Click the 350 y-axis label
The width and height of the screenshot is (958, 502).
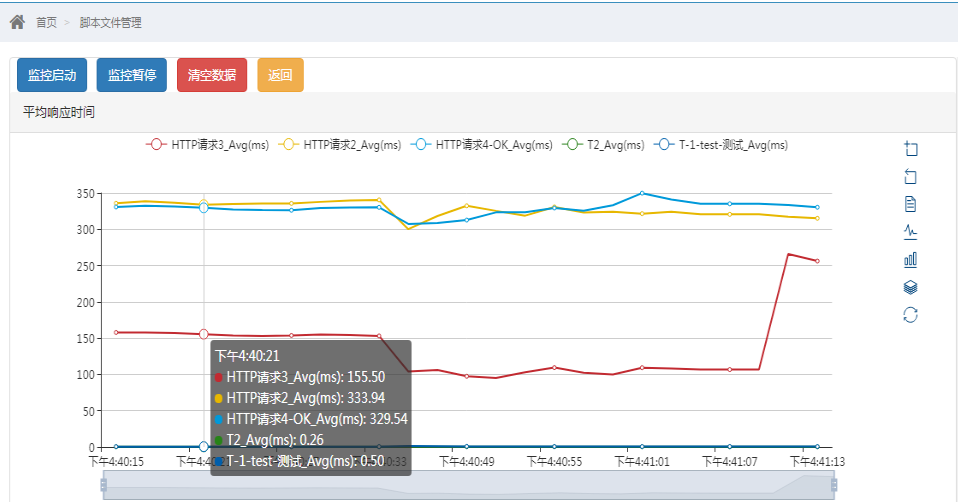click(85, 194)
